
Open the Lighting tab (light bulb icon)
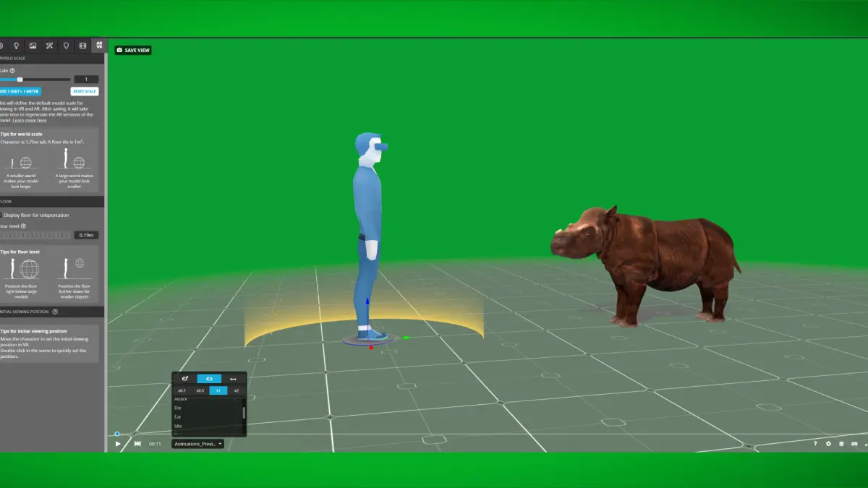point(16,46)
